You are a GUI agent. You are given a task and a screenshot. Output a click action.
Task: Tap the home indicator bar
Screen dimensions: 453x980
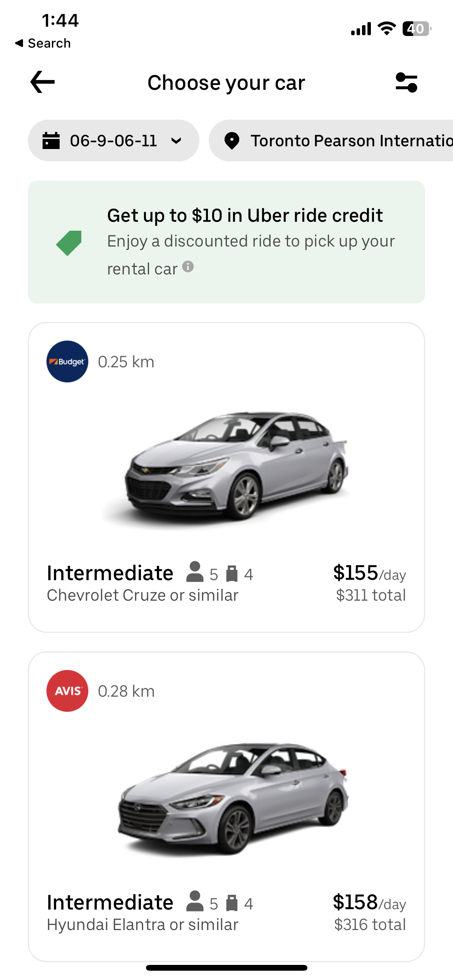point(226,968)
